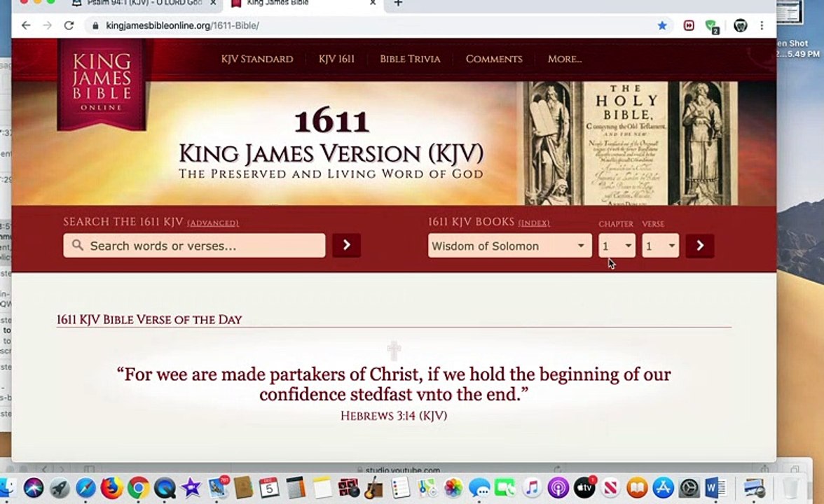
Task: Open Photos app in the dock
Action: tap(453, 489)
